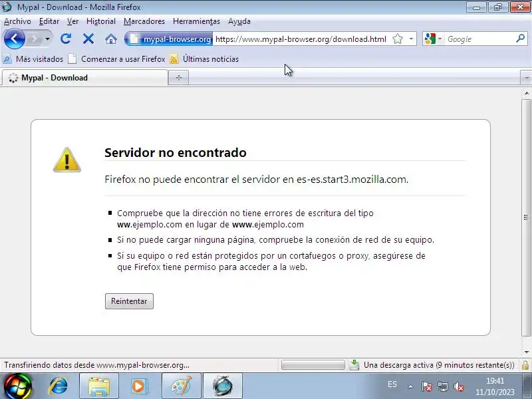Bookmark this page with the star icon
The width and height of the screenshot is (532, 399).
398,39
